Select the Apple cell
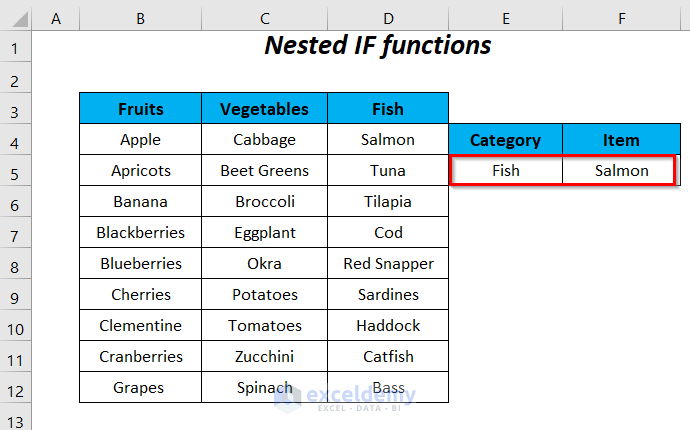 [140, 140]
